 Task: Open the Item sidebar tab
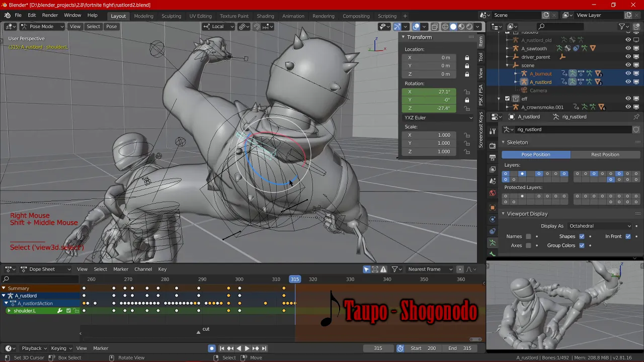[481, 41]
